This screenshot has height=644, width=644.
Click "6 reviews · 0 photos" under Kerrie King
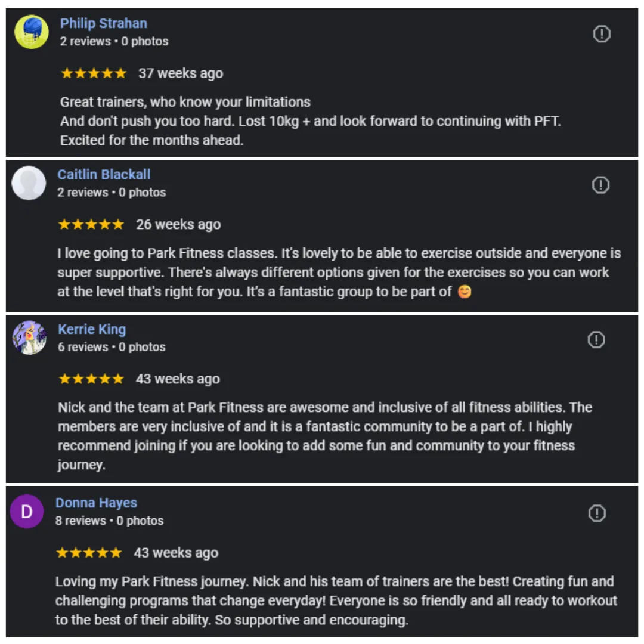[112, 347]
